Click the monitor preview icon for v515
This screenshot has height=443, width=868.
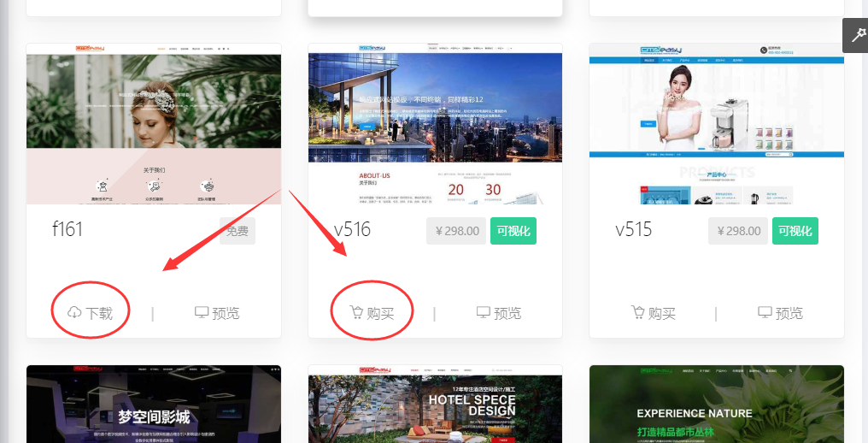click(765, 313)
